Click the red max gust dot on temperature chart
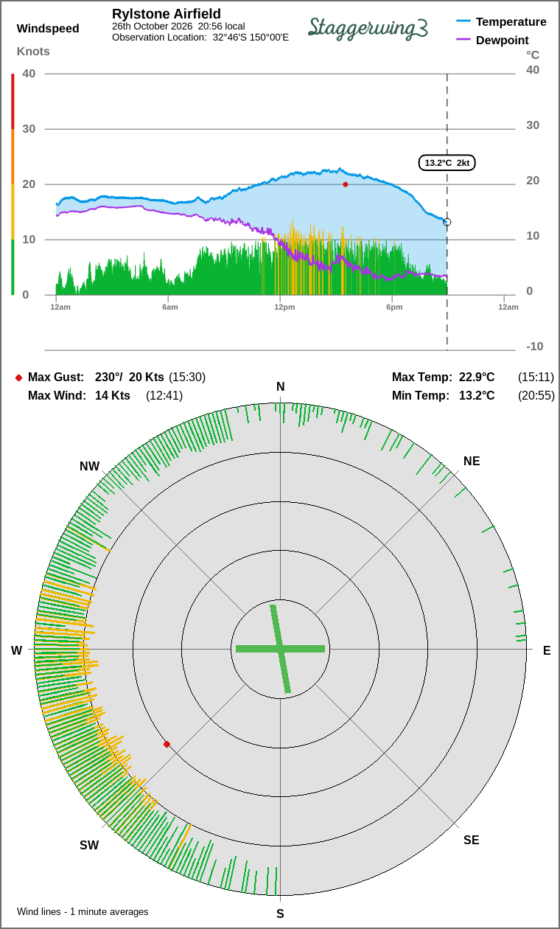Viewport: 560px width, 929px height. (345, 184)
